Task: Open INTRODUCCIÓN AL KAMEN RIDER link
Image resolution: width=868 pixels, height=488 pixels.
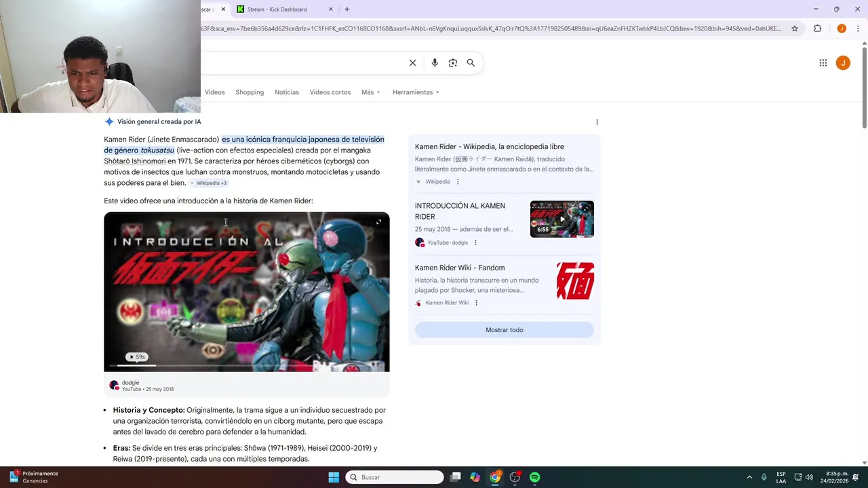Action: coord(460,211)
